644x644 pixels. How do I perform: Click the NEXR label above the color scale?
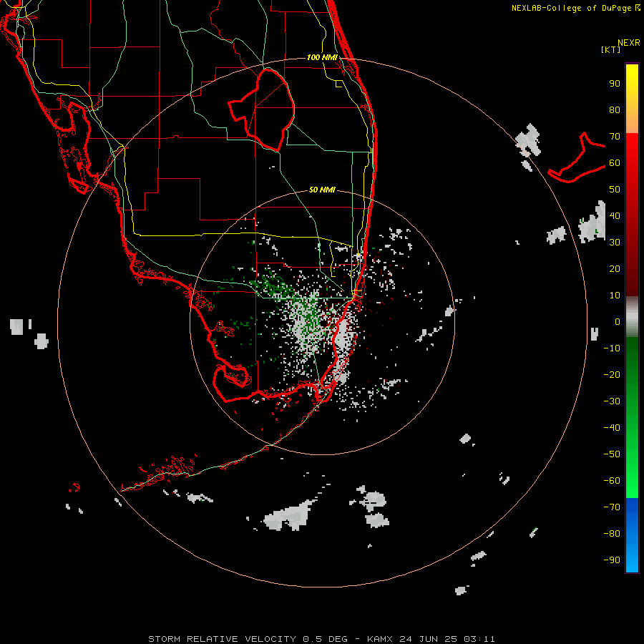tap(628, 43)
